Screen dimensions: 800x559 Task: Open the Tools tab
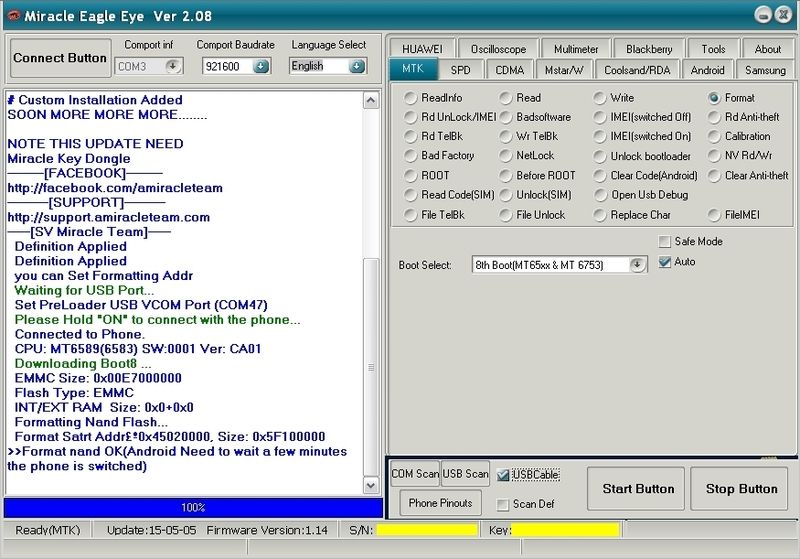(713, 49)
